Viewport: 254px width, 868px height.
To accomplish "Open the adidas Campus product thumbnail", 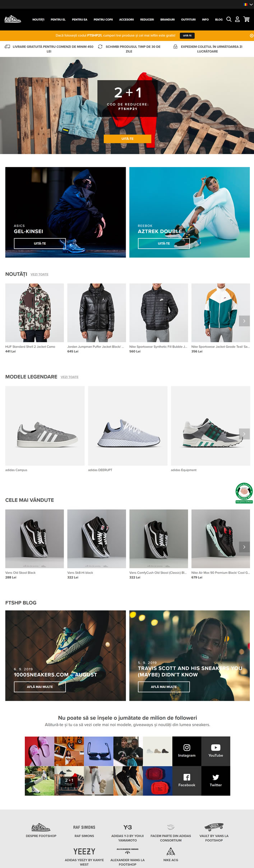I will (x=45, y=426).
